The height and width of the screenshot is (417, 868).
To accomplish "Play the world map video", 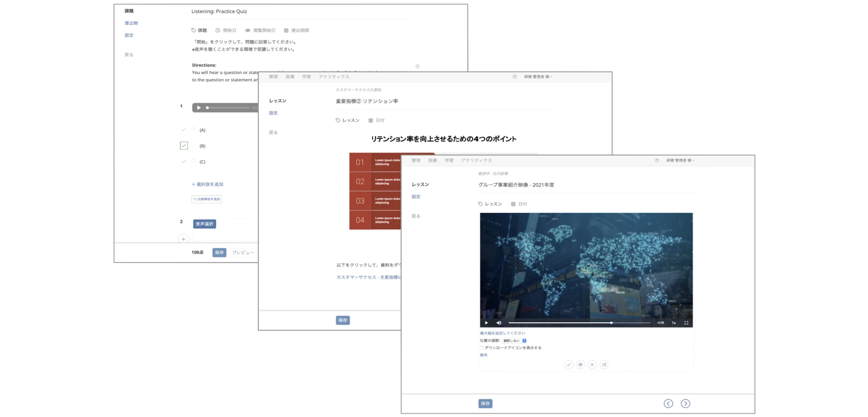I will 486,322.
